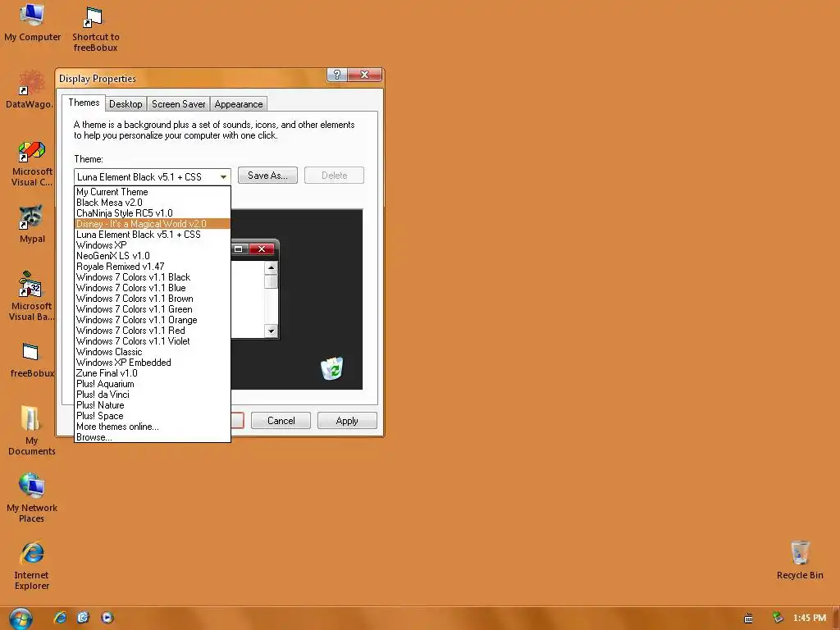Launch Internet Explorer from quick launch bar

click(x=60, y=618)
